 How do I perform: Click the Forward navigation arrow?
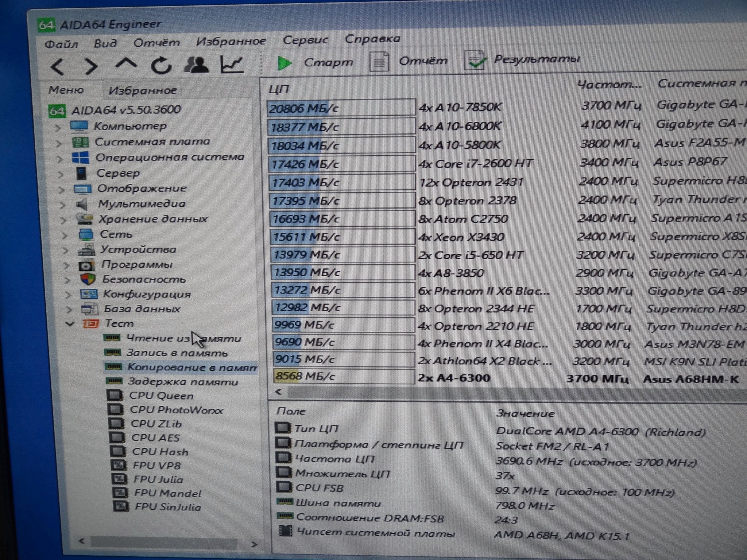tap(90, 66)
